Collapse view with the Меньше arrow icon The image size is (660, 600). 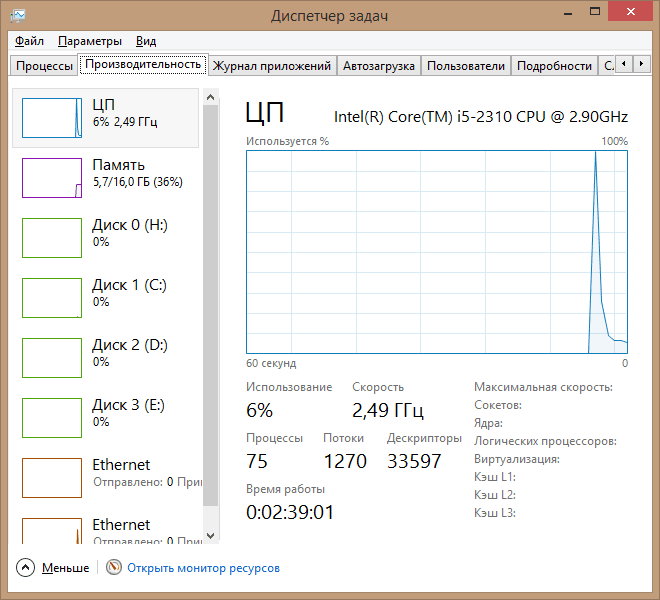(26, 568)
